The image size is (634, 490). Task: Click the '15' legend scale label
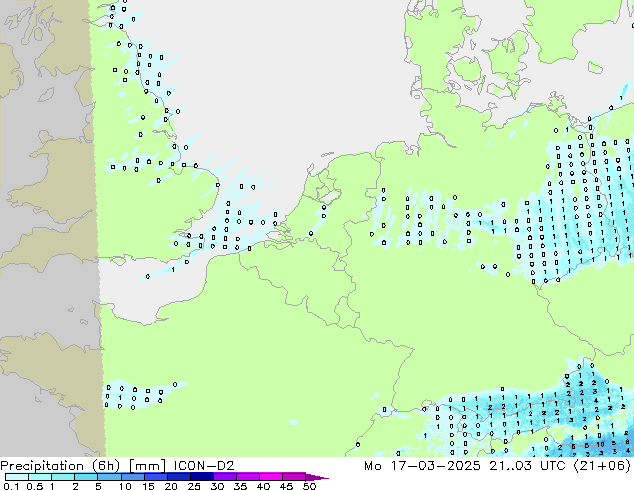point(148,486)
